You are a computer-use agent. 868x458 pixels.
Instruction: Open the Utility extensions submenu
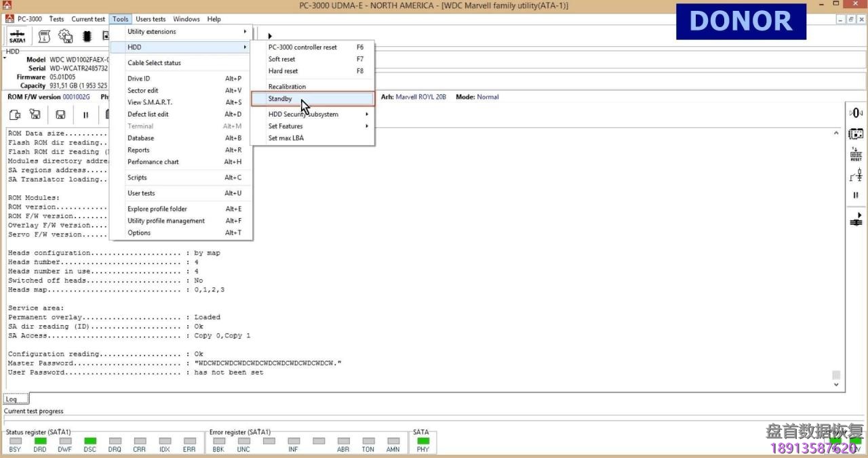[x=181, y=32]
